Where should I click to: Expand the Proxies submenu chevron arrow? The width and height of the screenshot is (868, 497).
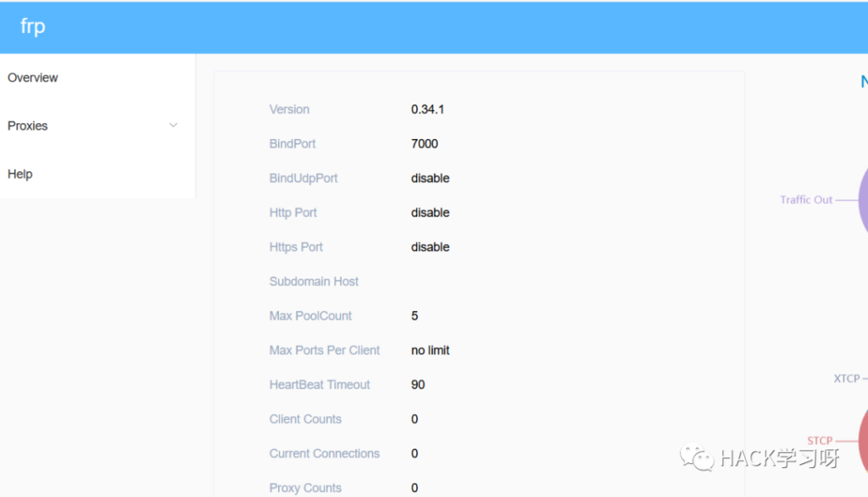point(173,126)
